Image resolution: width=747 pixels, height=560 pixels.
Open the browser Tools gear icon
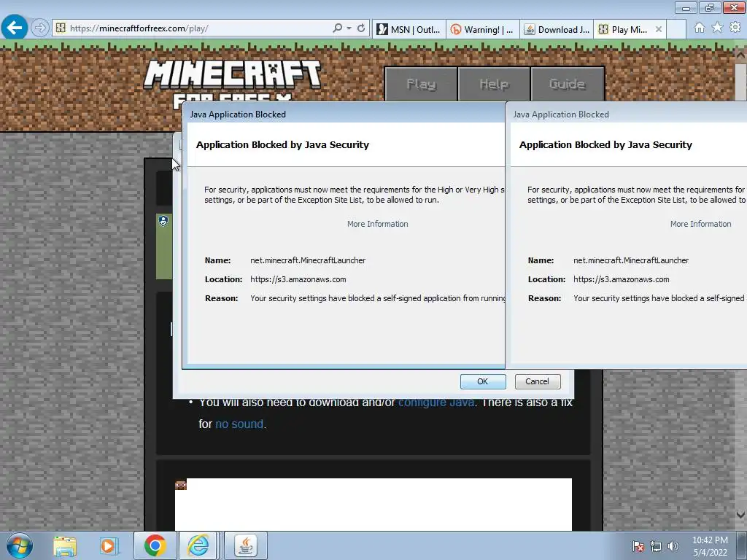(x=735, y=28)
